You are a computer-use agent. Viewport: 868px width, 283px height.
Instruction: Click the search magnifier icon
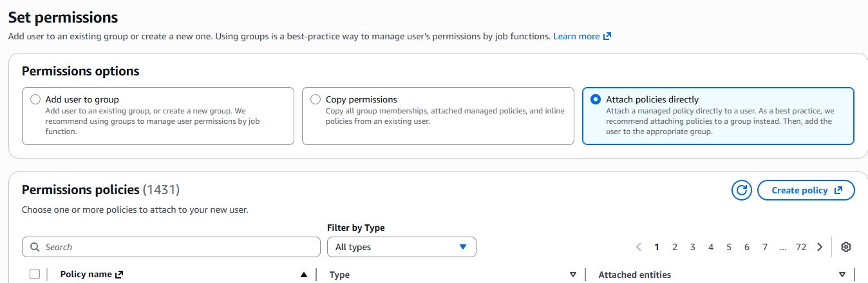click(35, 247)
